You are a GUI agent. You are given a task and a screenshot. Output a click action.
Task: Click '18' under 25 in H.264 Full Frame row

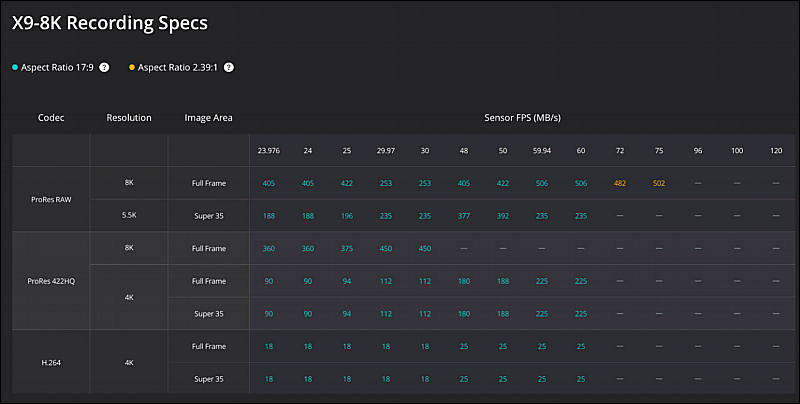point(347,346)
